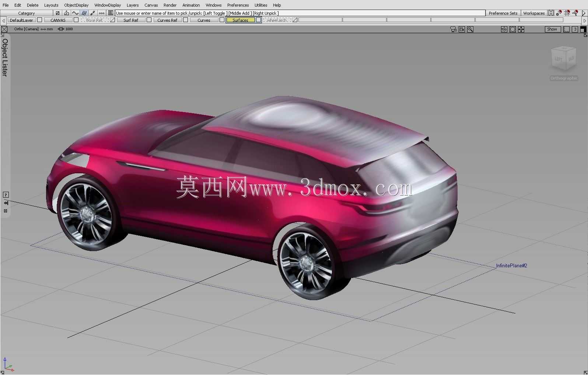Viewport: 588px width, 375px height.
Task: Click the ruler grid display icon
Action: coord(566,29)
